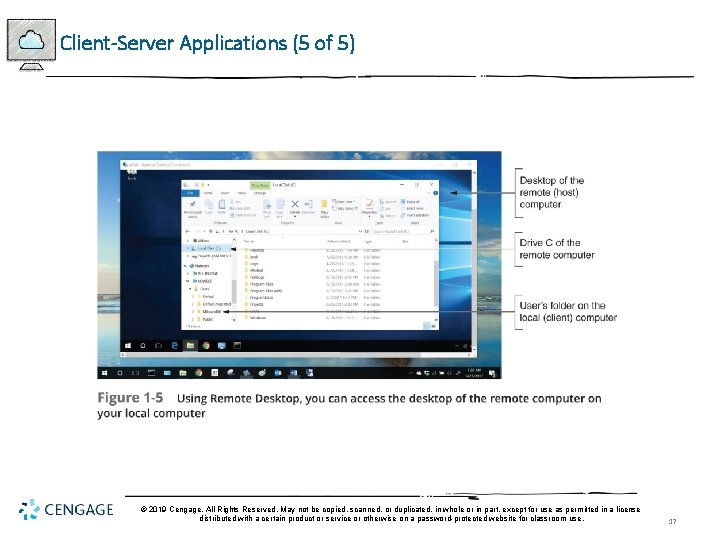Click the Copy icon in the Clipboard group

pyautogui.click(x=209, y=205)
